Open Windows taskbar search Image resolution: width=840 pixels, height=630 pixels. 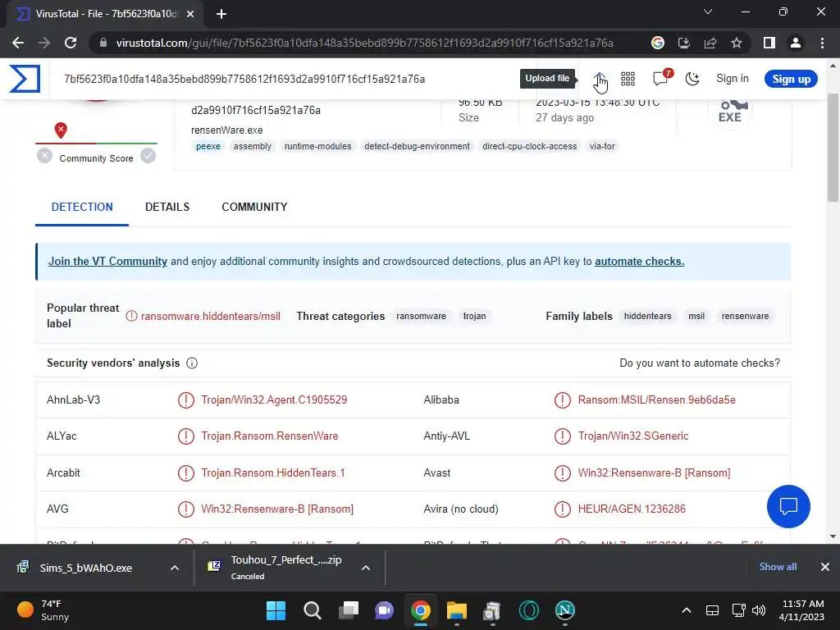pos(313,610)
